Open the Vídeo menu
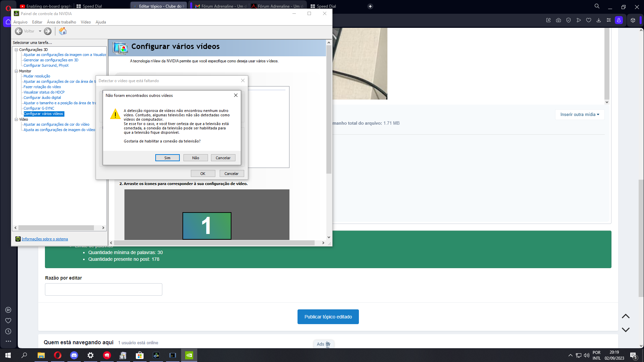644x362 pixels. click(x=86, y=22)
